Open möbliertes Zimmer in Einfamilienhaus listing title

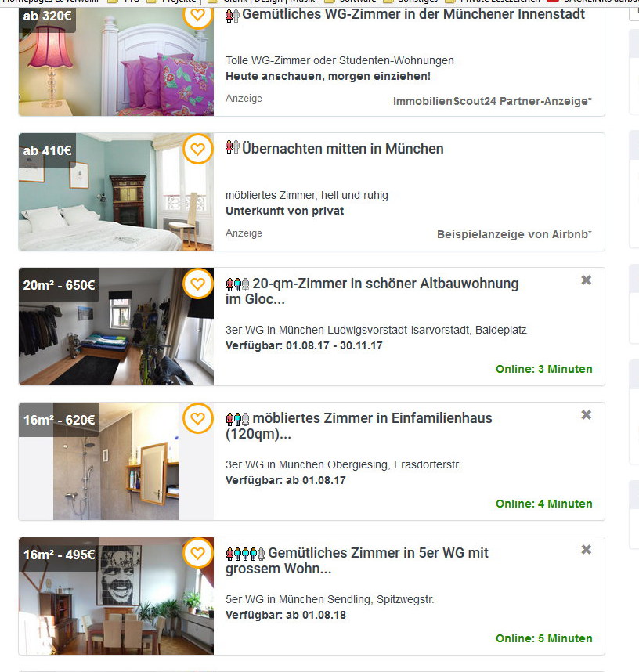tap(359, 425)
